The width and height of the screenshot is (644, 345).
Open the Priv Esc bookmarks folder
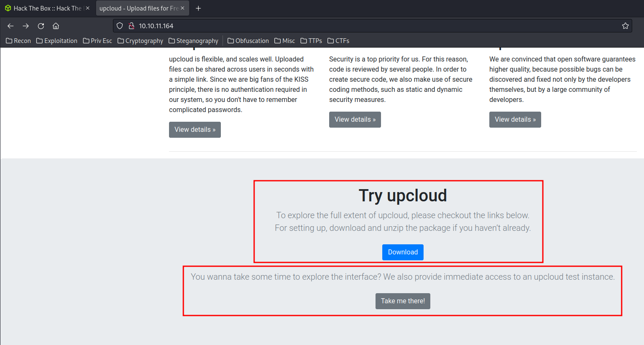[x=97, y=41]
